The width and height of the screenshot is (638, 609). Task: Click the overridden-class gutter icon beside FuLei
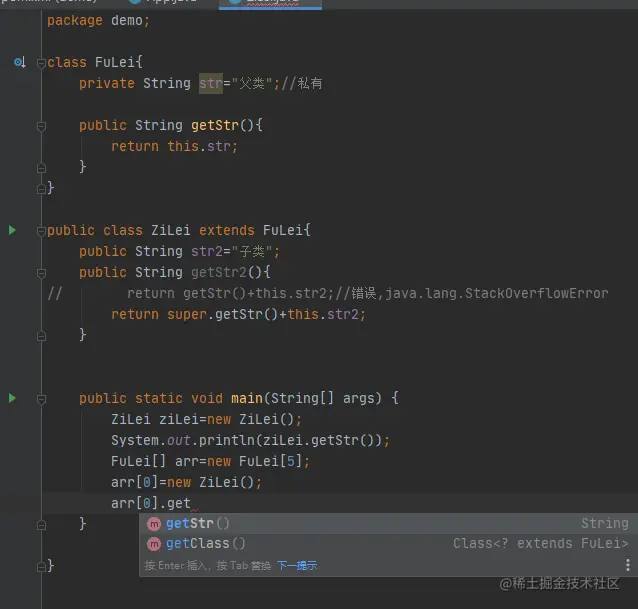tap(20, 62)
